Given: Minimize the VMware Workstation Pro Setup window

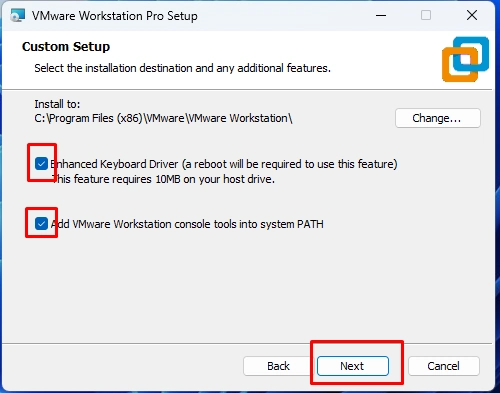Looking at the screenshot, I should tap(381, 15).
